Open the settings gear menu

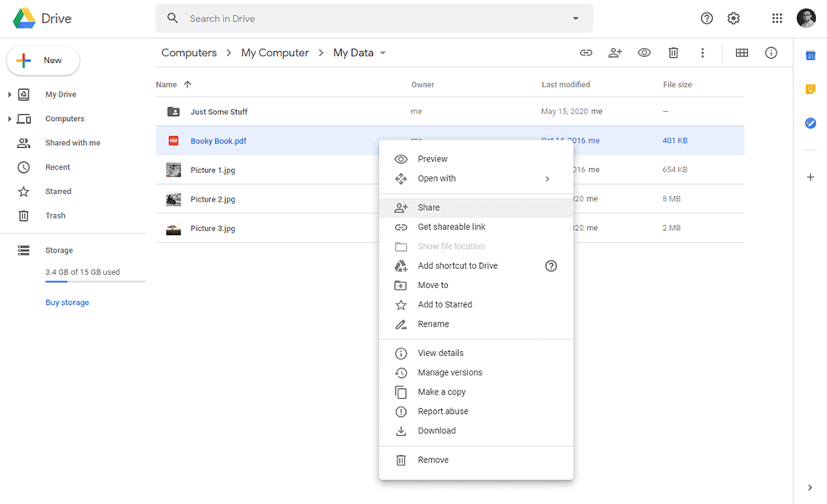[x=733, y=18]
